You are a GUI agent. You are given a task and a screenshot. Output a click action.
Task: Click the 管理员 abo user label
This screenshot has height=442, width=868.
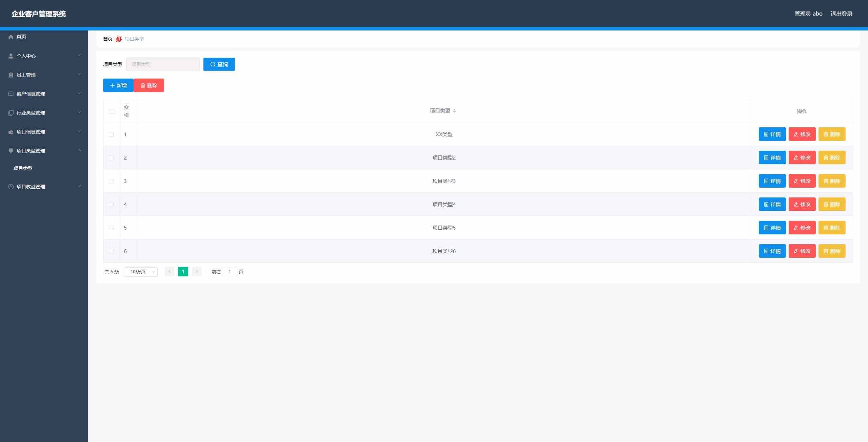click(x=808, y=14)
